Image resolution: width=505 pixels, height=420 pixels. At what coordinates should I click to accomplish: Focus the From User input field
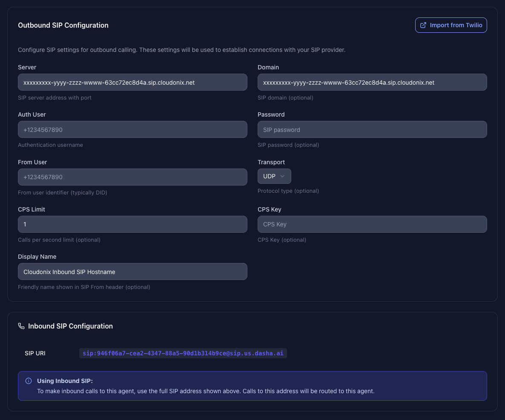[x=132, y=177]
